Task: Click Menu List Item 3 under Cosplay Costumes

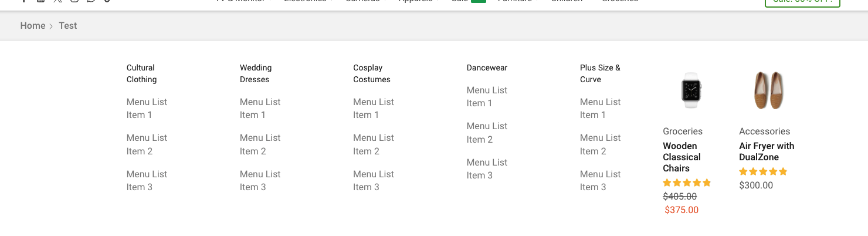Action: 374,181
